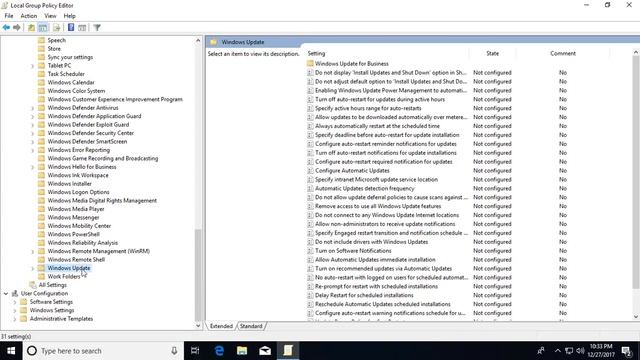This screenshot has height=360, width=640.
Task: Toggle Show/Hide Console Tree icon
Action: point(43,28)
